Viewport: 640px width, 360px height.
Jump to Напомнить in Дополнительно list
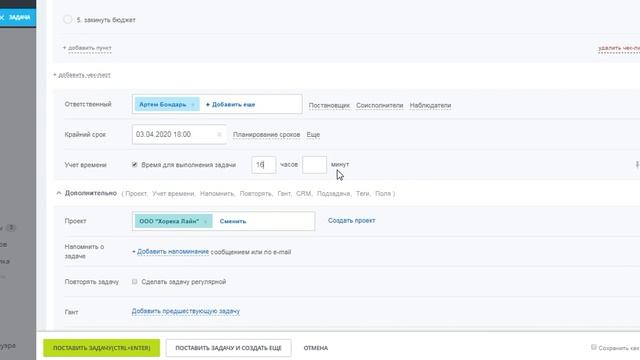pyautogui.click(x=217, y=193)
